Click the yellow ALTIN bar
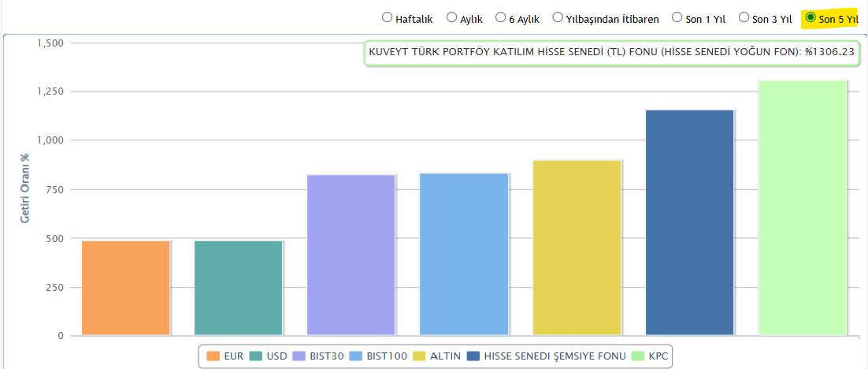 click(x=577, y=248)
